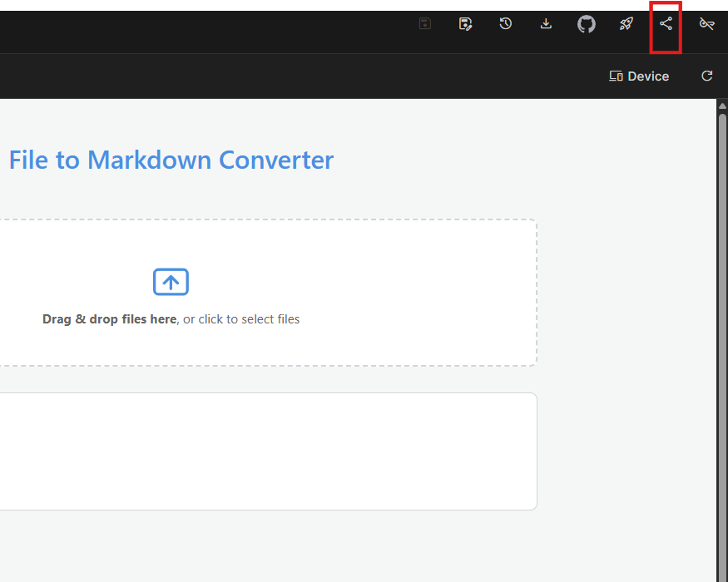The height and width of the screenshot is (582, 728).
Task: Click the "File to Markdown Converter" heading
Action: coord(171,160)
